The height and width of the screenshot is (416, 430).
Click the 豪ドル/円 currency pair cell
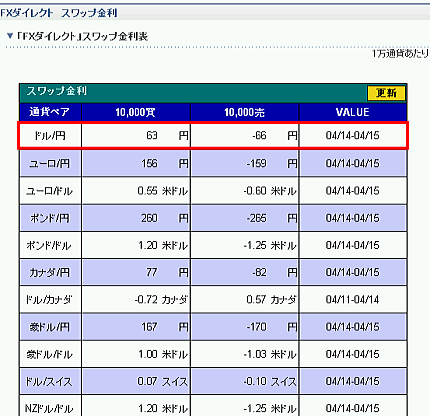50,327
